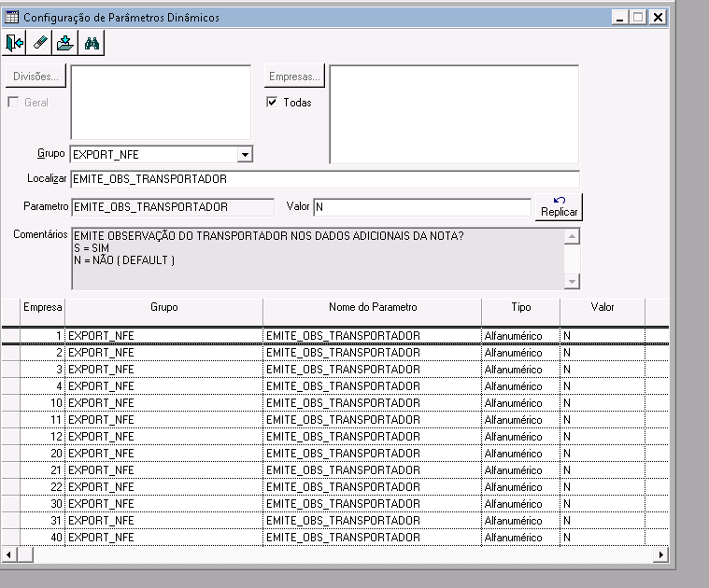The image size is (709, 588).
Task: Click the grid horizontal scroll right arrow
Action: pos(660,554)
